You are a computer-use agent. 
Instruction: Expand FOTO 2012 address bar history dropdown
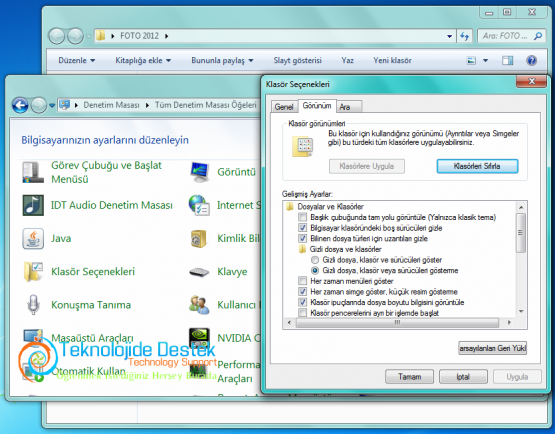pos(449,36)
